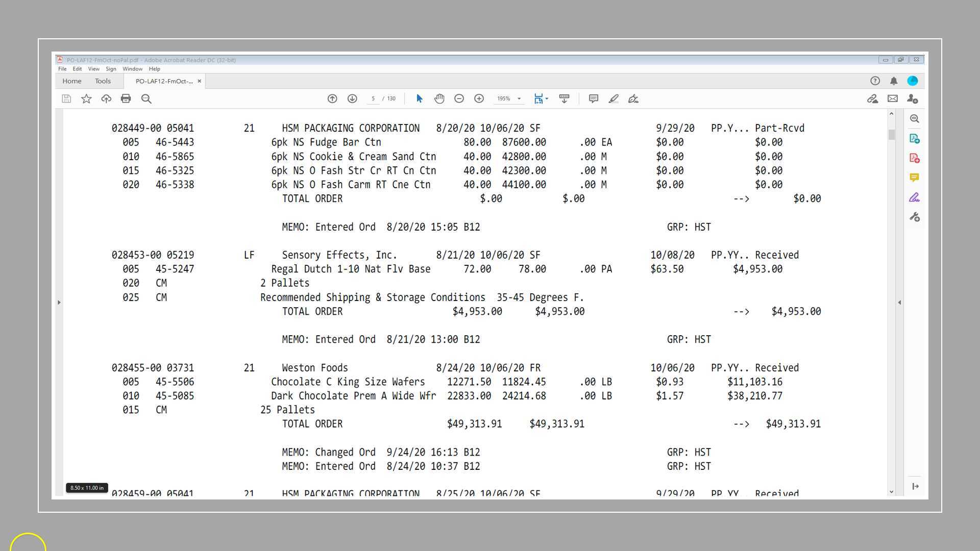The height and width of the screenshot is (551, 980).
Task: Add a sticky note comment
Action: [594, 98]
